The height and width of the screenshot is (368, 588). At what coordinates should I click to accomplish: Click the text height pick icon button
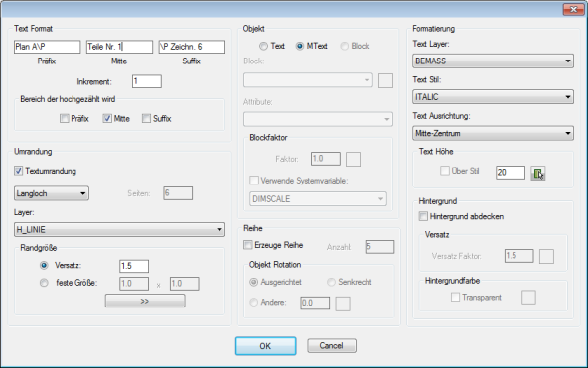[x=538, y=173]
